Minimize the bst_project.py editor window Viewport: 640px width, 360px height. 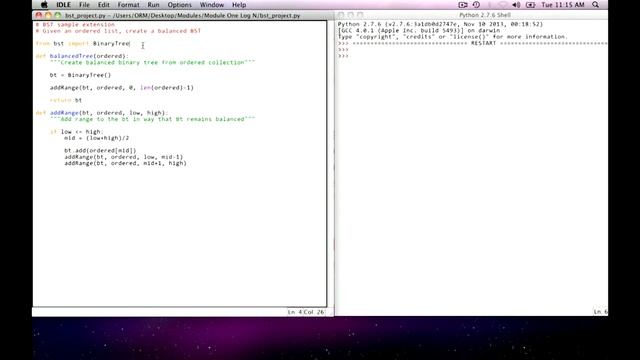[x=48, y=16]
